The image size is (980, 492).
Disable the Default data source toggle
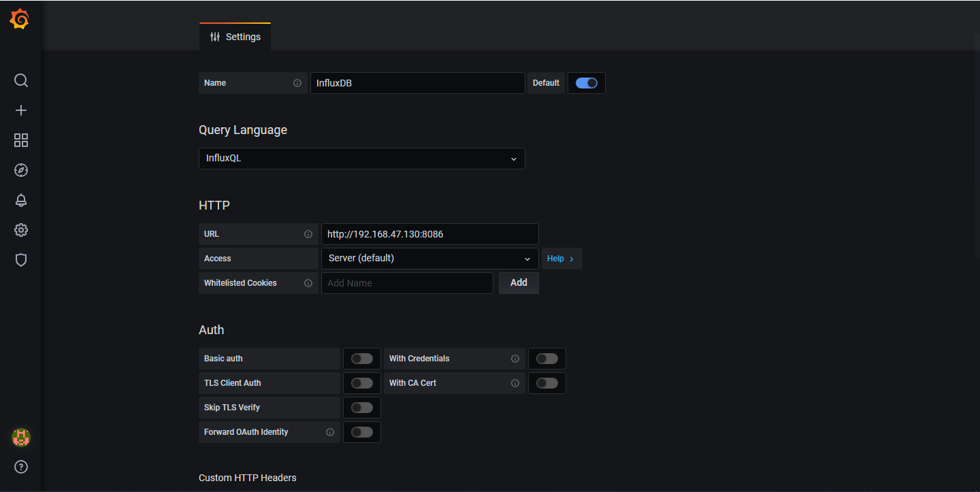pos(586,82)
